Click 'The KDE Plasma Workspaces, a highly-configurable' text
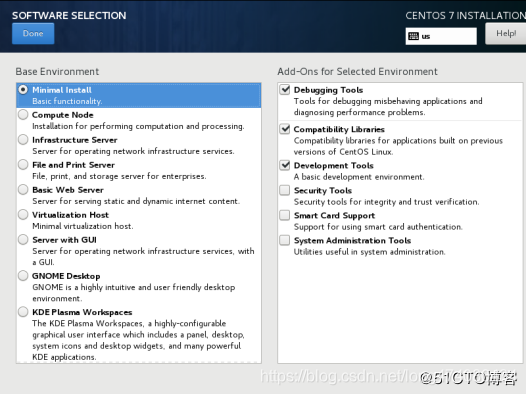 point(129,323)
